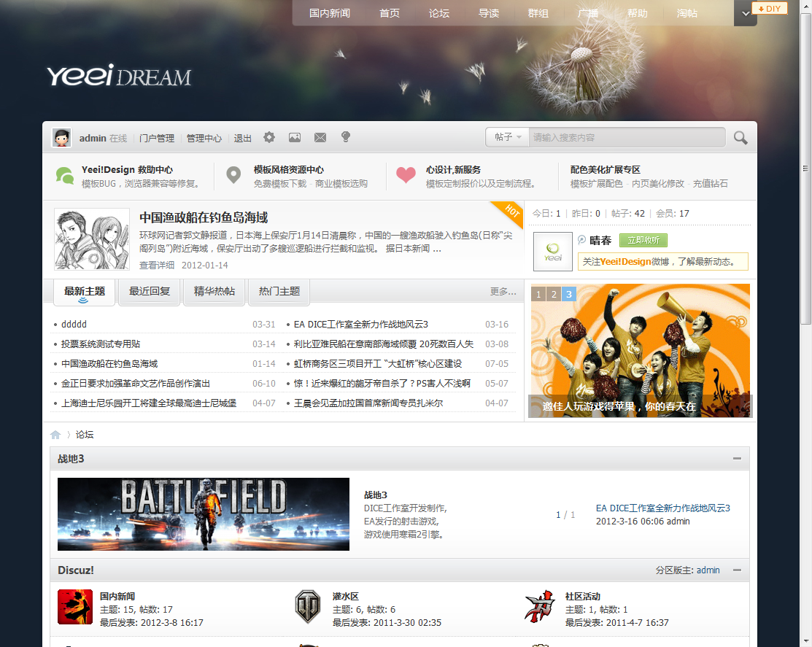This screenshot has height=647, width=812.
Task: Click the 立即收听 green button
Action: pyautogui.click(x=643, y=240)
